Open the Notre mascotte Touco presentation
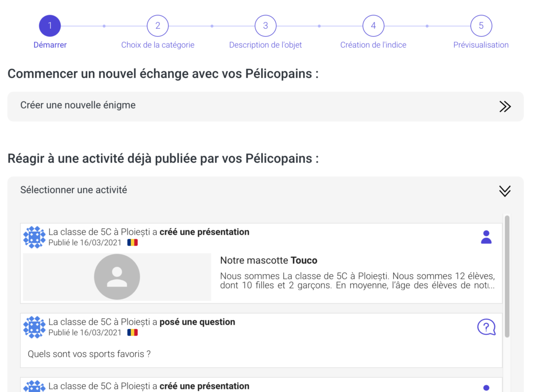The image size is (537, 392). pyautogui.click(x=268, y=260)
